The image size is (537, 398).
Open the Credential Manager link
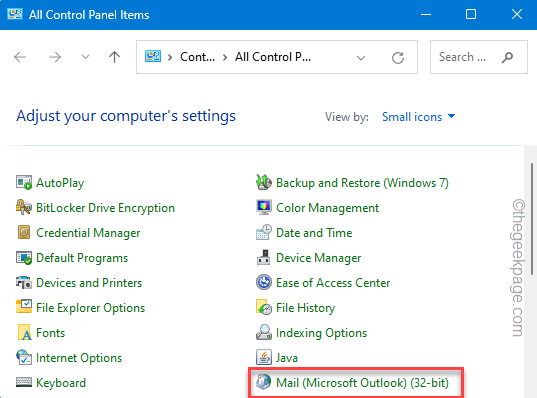tap(88, 233)
